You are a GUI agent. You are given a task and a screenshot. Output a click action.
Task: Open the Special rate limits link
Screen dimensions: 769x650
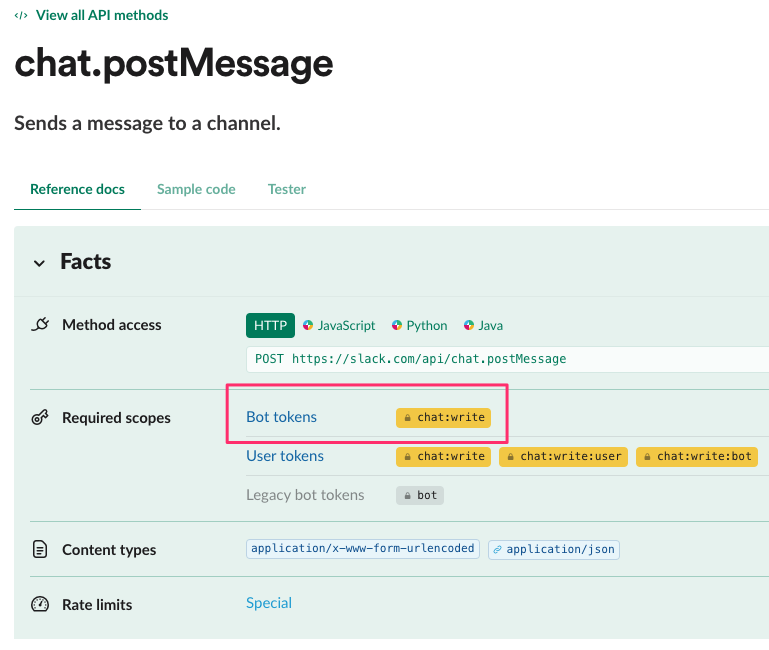click(x=269, y=603)
